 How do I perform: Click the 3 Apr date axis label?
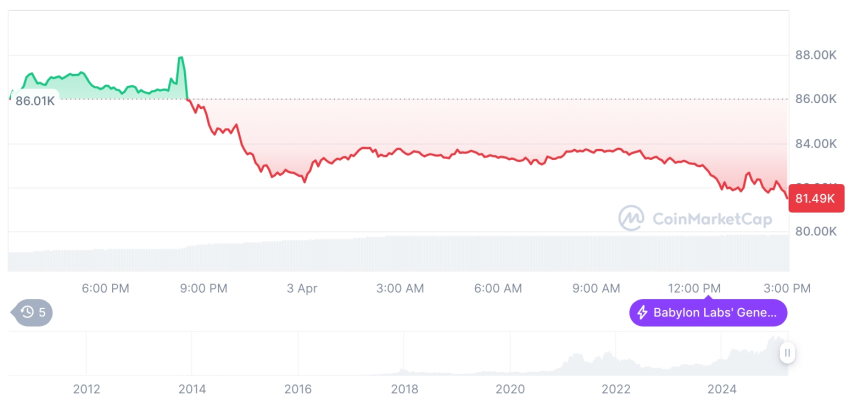[x=301, y=288]
